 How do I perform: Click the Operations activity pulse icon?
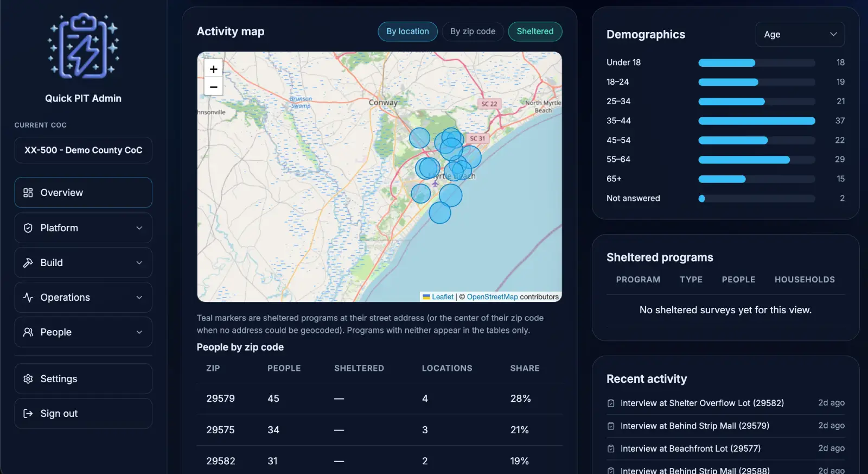[x=28, y=298]
